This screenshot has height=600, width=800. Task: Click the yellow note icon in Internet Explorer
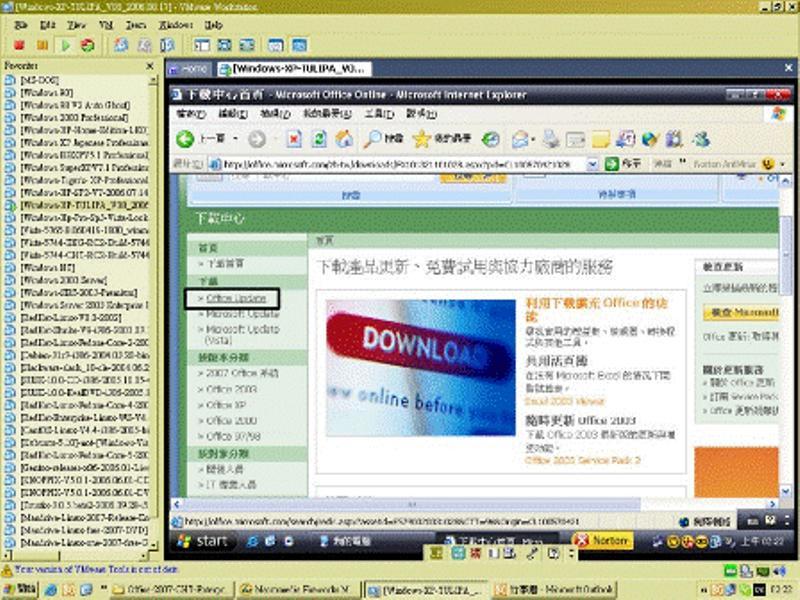click(x=601, y=139)
